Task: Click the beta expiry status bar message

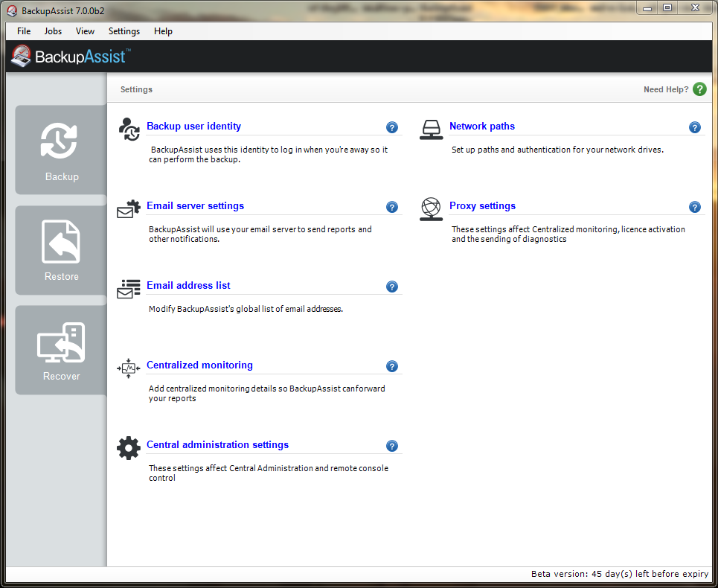Action: (620, 573)
